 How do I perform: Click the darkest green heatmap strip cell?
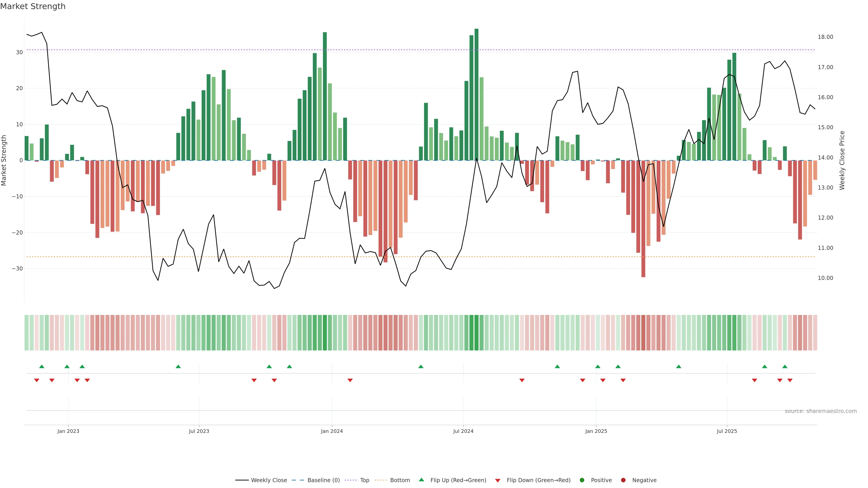pos(476,333)
